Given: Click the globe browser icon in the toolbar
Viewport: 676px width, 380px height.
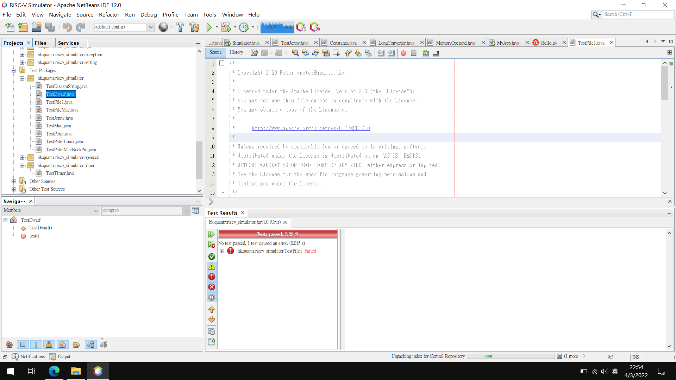Looking at the screenshot, I should click(x=163, y=27).
